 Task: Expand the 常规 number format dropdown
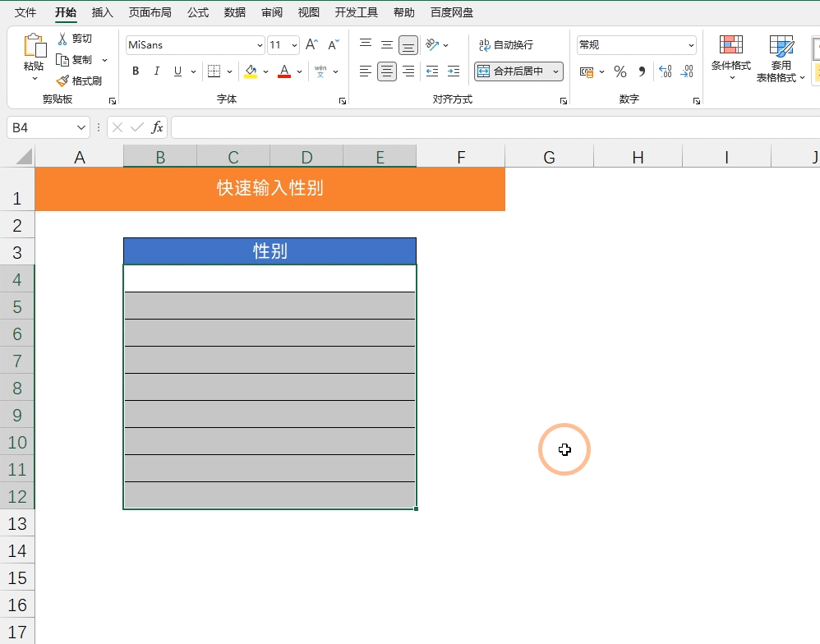pyautogui.click(x=691, y=46)
